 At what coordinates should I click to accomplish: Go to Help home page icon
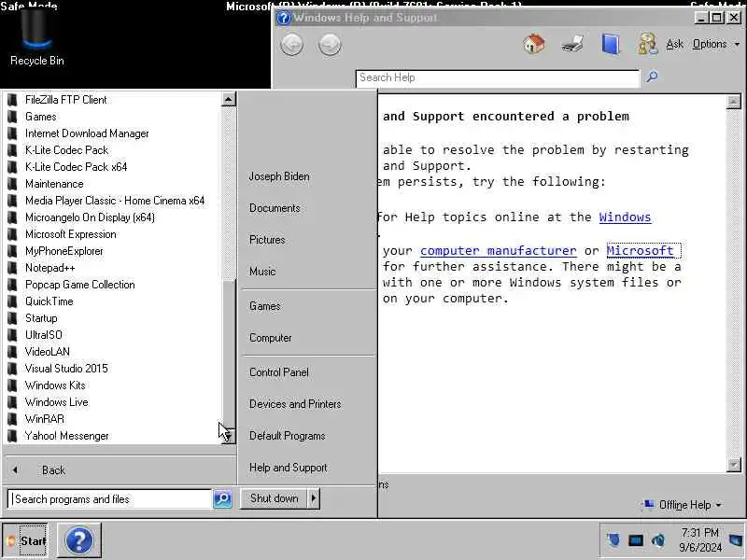pos(534,44)
